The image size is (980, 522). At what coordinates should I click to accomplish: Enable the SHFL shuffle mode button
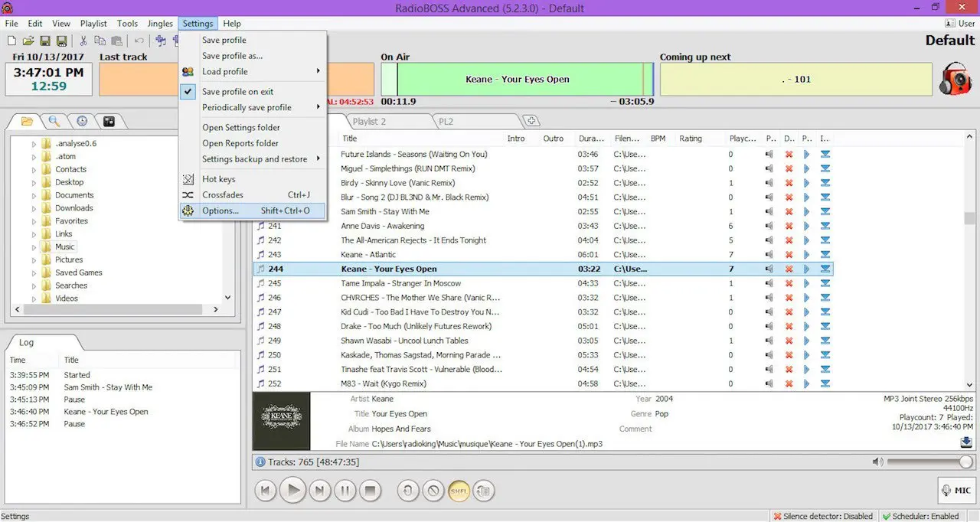point(459,491)
